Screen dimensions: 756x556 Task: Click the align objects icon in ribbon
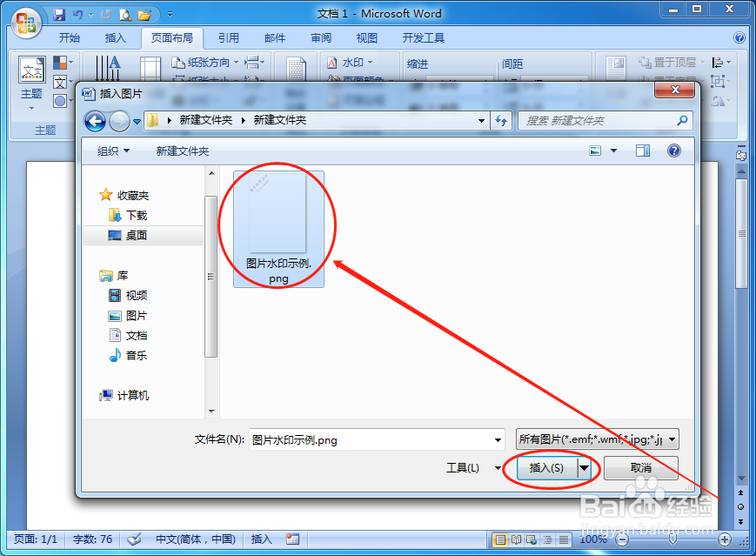click(x=721, y=63)
